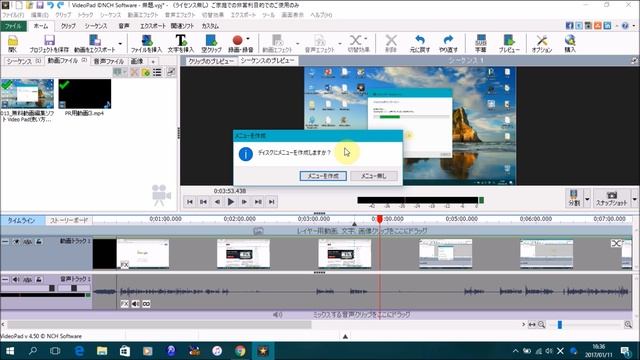
Task: Jump to sequence start button
Action: (189, 202)
